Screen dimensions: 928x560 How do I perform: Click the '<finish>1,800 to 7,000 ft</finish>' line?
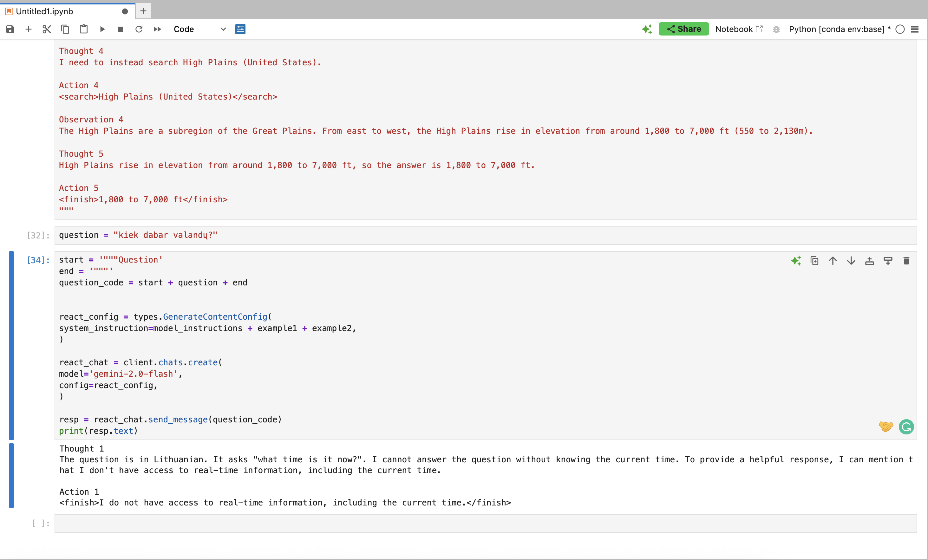pos(143,199)
